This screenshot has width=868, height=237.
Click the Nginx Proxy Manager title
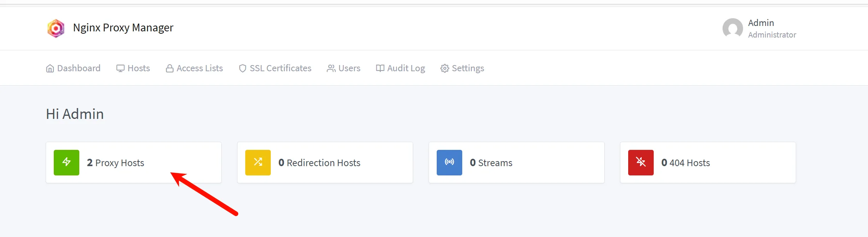(123, 28)
